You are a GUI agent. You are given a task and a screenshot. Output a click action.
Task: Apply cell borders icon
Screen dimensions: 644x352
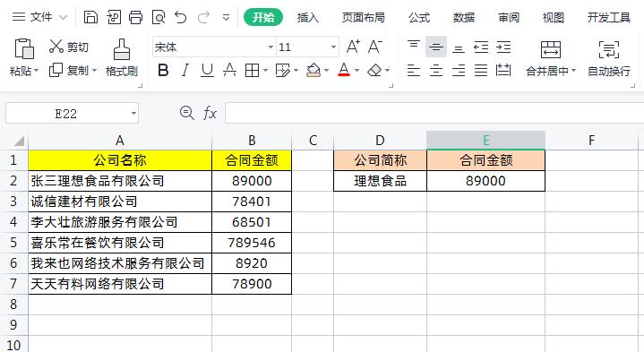click(x=252, y=70)
